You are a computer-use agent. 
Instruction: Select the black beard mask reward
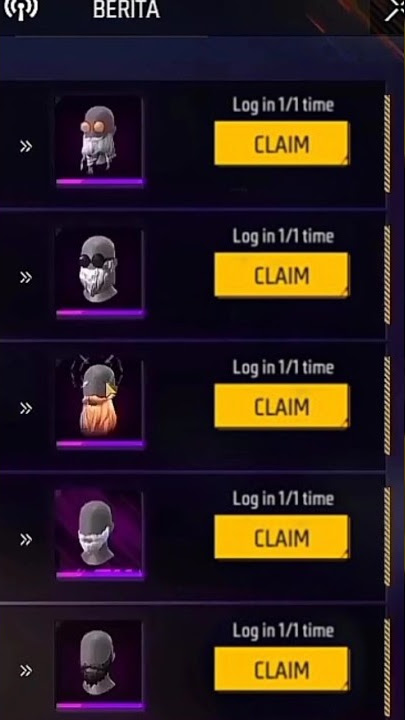(x=99, y=663)
